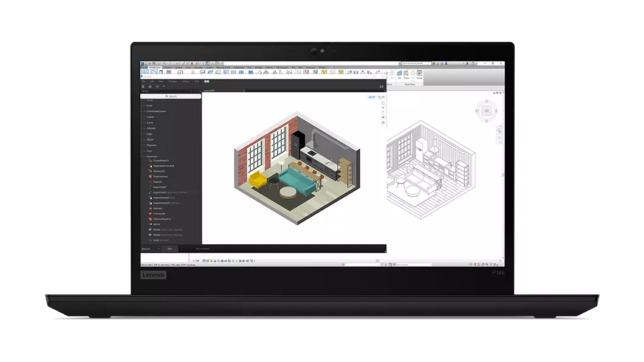Open the Packages menu in Dynamo

coord(173,81)
